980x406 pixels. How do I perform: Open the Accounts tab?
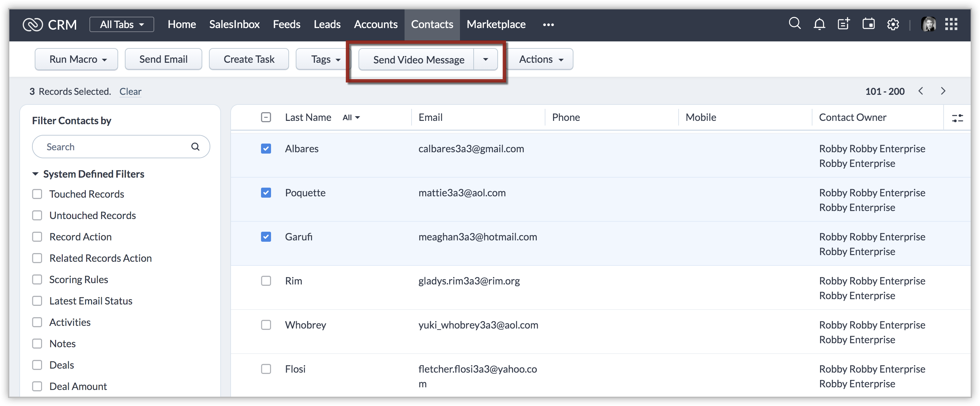click(x=376, y=24)
